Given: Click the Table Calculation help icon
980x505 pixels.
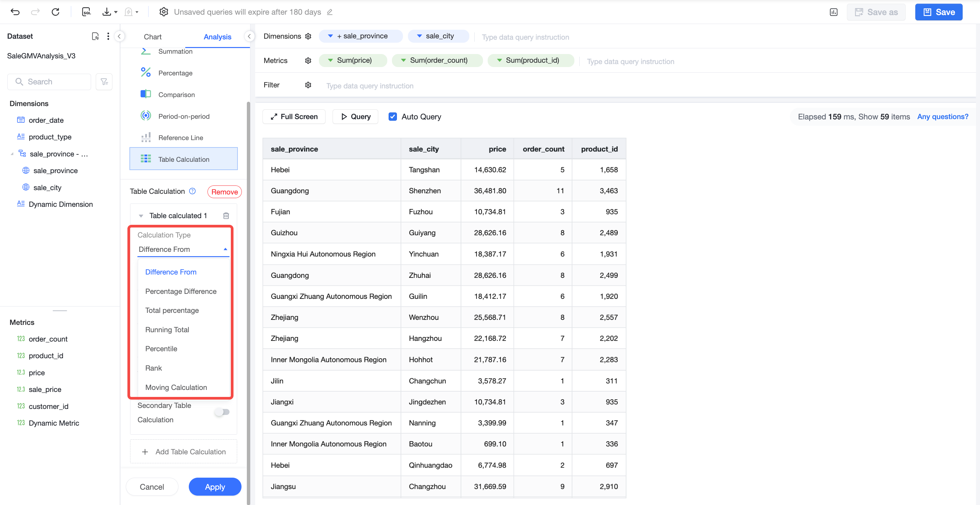Looking at the screenshot, I should pos(192,191).
